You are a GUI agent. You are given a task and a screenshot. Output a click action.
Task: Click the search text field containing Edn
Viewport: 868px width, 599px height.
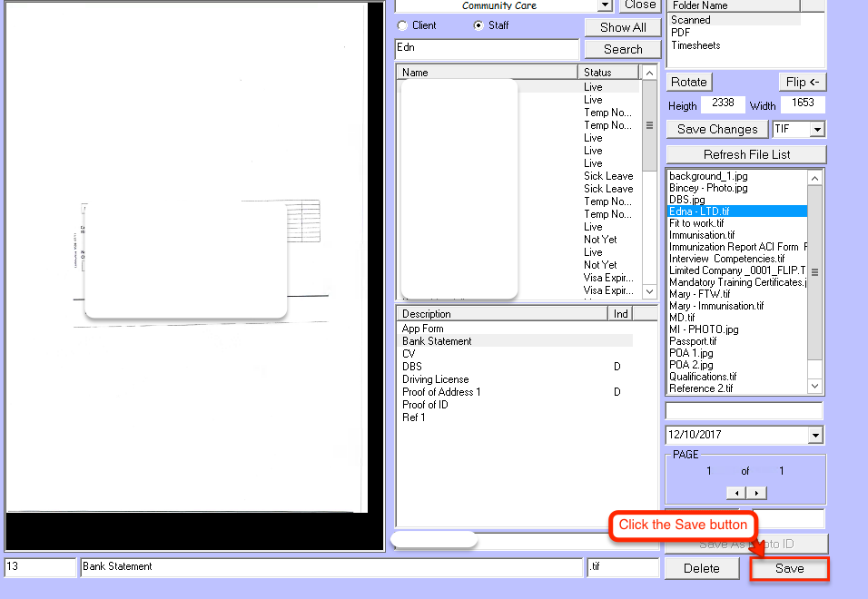click(x=487, y=49)
